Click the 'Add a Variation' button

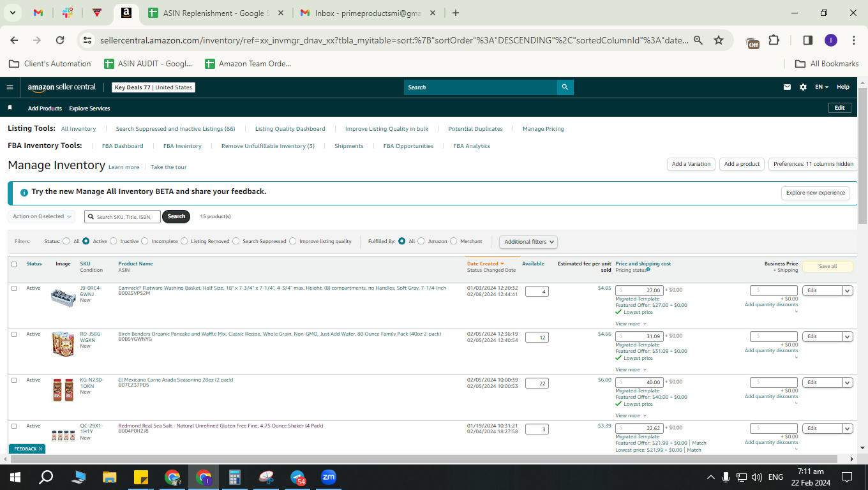(691, 164)
